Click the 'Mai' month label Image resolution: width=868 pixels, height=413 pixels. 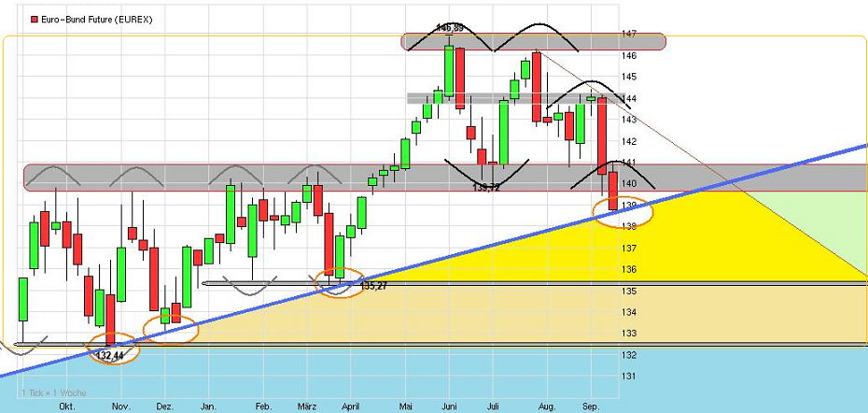point(407,406)
